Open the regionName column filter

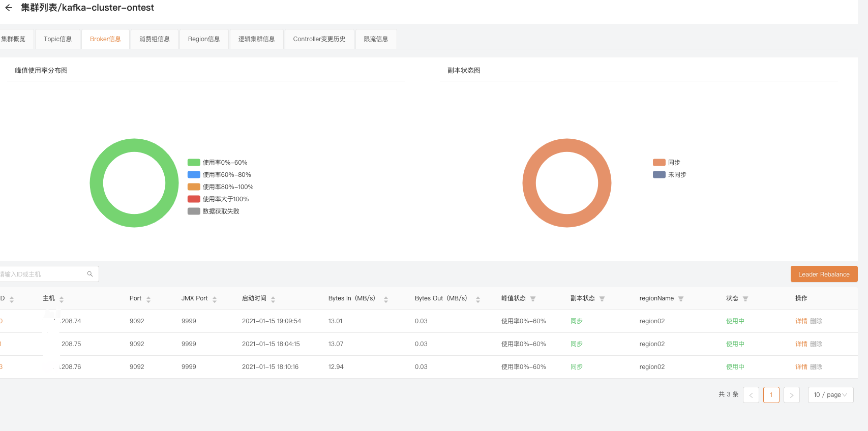point(681,299)
